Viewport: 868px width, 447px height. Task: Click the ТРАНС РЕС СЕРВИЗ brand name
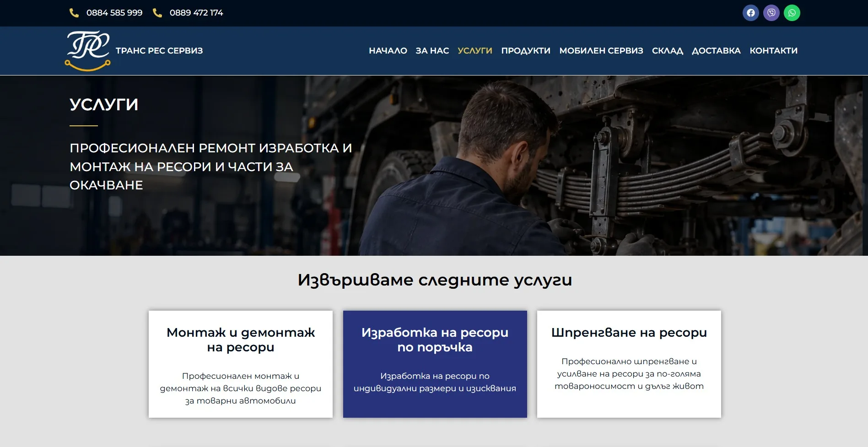(x=159, y=51)
